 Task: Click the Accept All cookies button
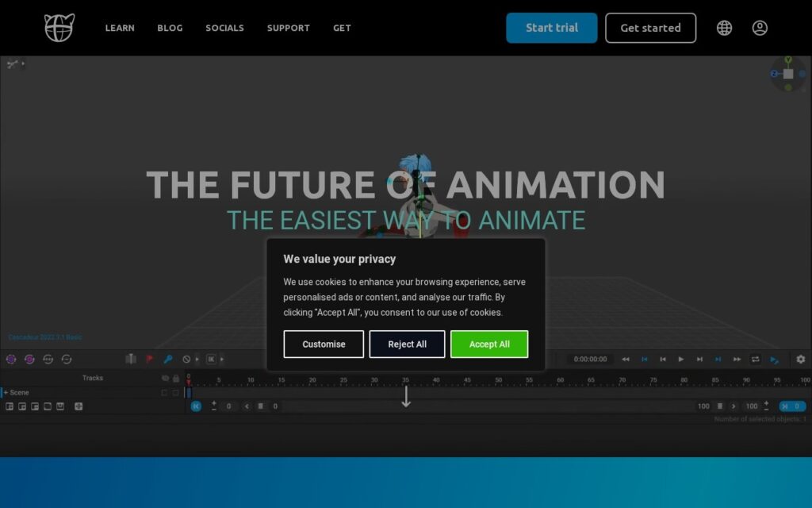click(489, 344)
